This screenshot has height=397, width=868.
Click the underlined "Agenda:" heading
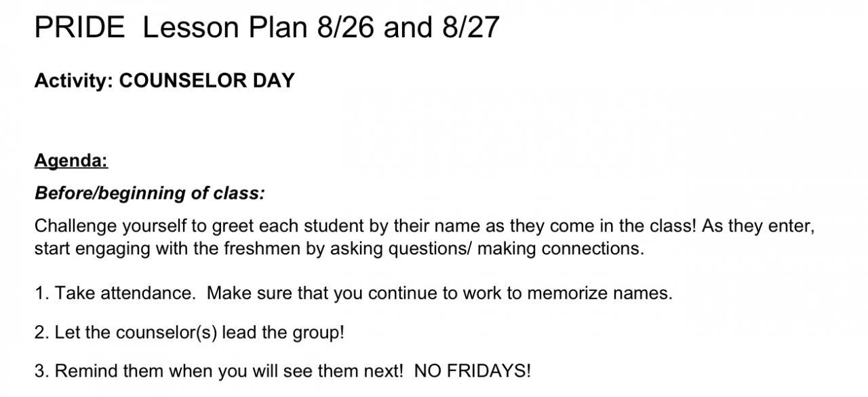click(71, 161)
